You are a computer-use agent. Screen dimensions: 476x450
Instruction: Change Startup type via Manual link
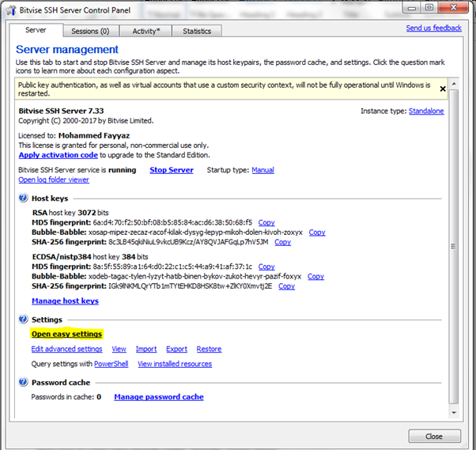263,170
